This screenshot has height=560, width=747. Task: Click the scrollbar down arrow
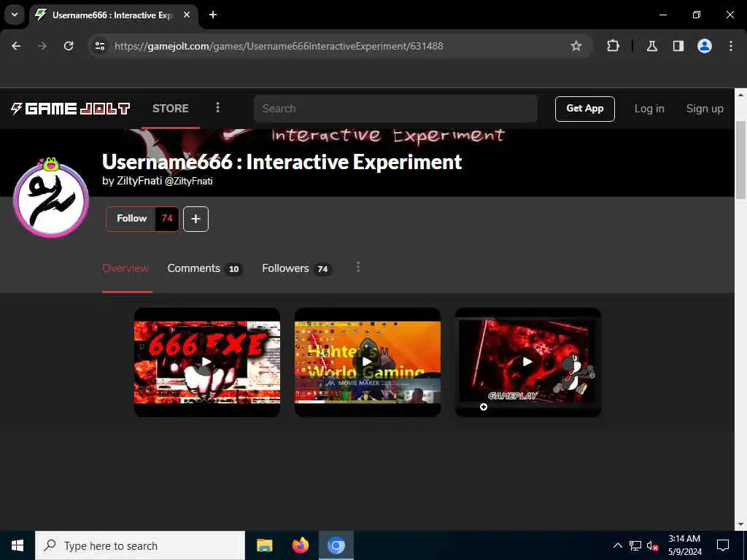[741, 524]
